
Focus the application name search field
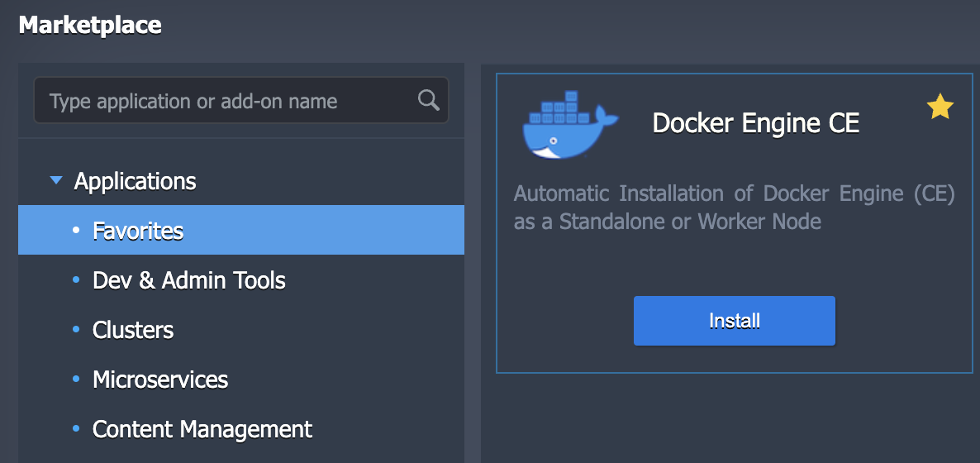241,100
